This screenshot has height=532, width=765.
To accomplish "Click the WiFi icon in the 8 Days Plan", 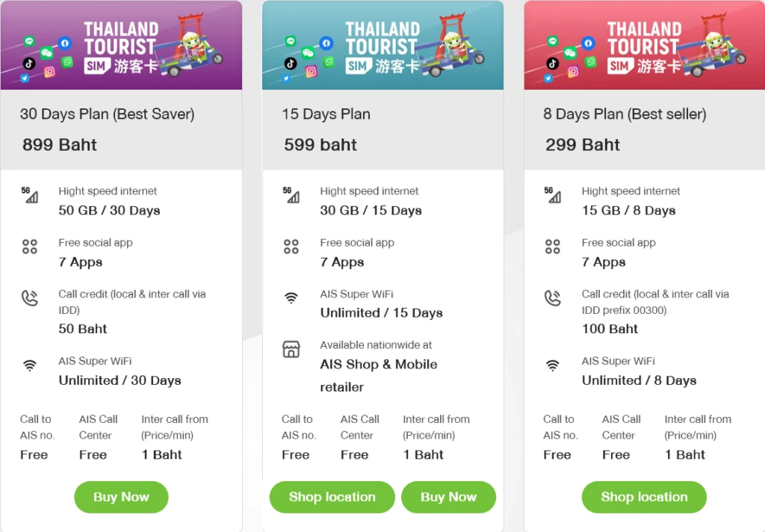I will 553,365.
